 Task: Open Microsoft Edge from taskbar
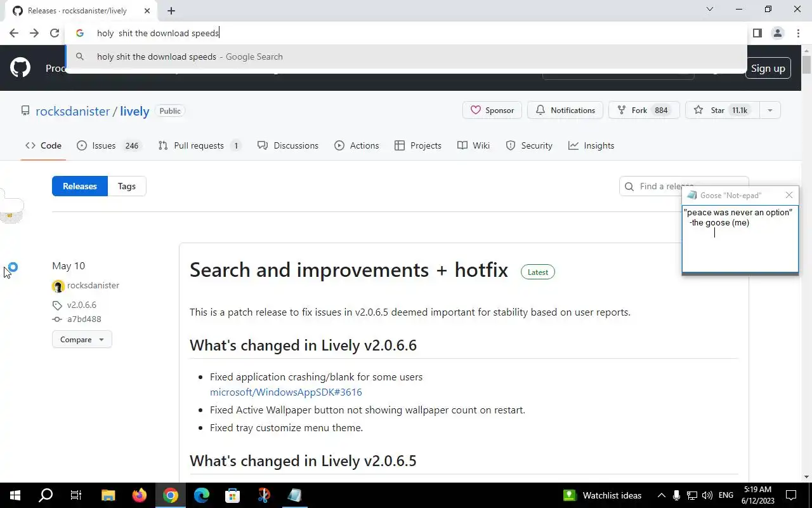coord(201,495)
